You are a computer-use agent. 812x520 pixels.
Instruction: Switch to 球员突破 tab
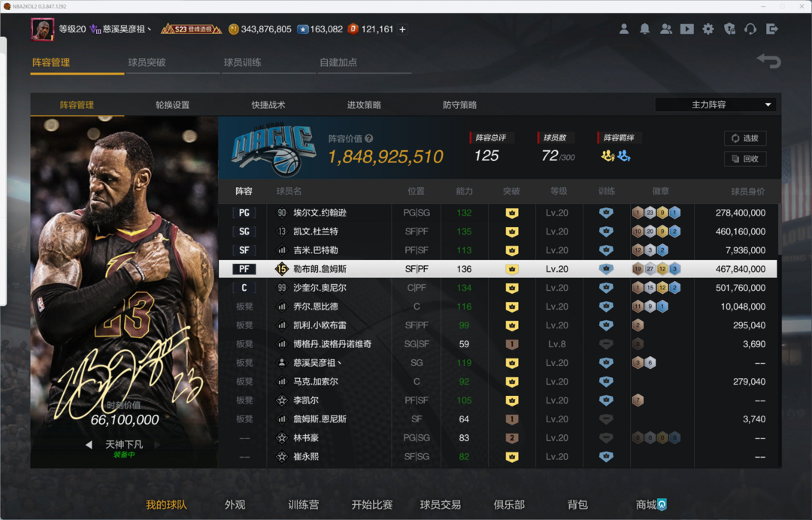(147, 62)
